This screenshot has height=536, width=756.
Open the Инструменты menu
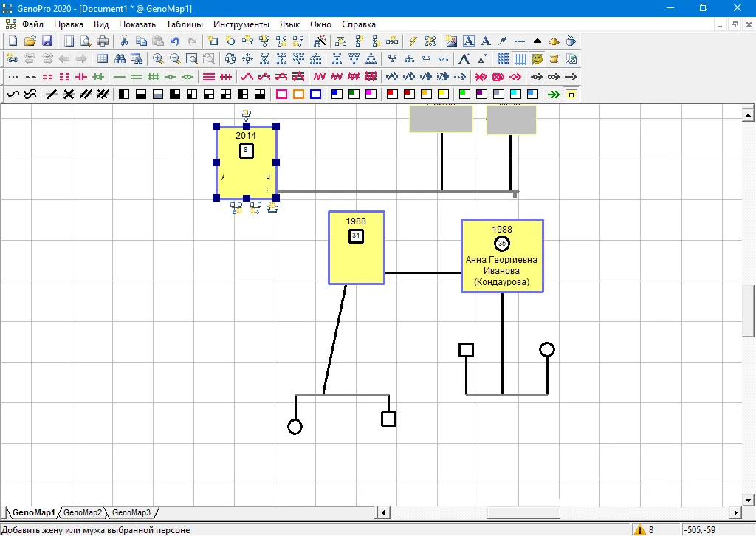pyautogui.click(x=241, y=24)
